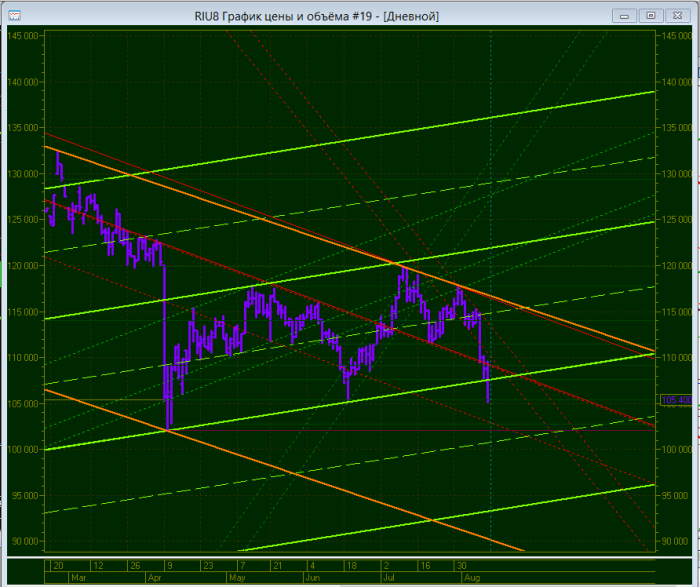The width and height of the screenshot is (700, 587).
Task: Click the 95 000 label on right price axis
Action: pyautogui.click(x=674, y=496)
